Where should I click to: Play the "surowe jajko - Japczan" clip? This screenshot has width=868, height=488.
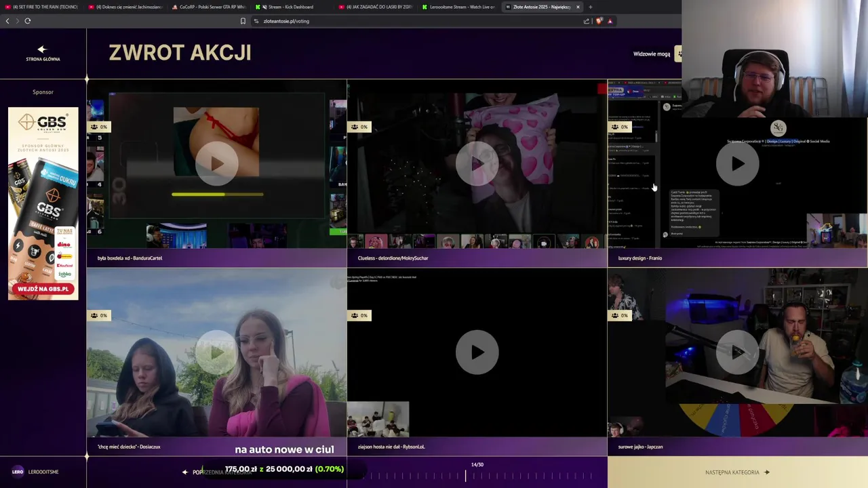pyautogui.click(x=737, y=352)
